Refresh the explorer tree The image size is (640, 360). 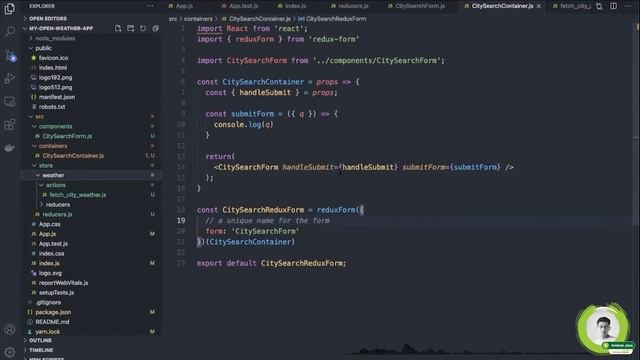coord(143,28)
